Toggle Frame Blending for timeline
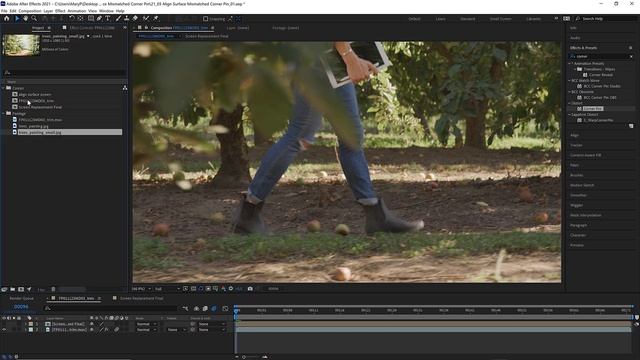The width and height of the screenshot is (640, 360). (205, 309)
